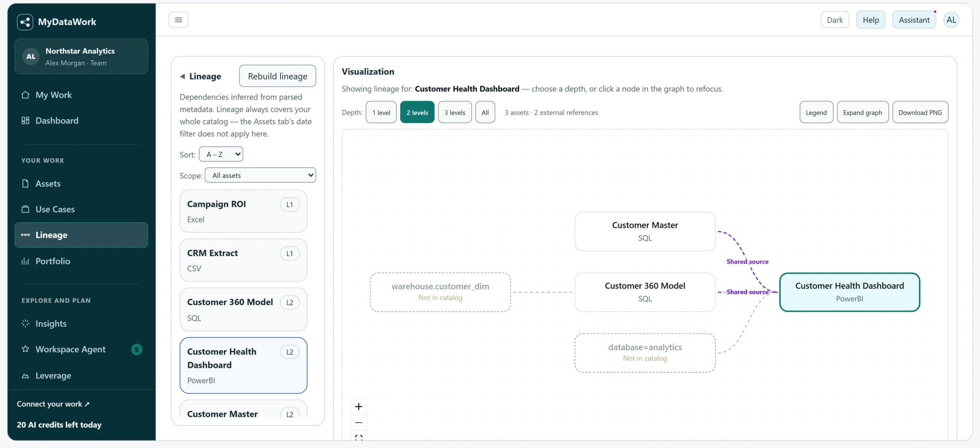
Task: Toggle the hamburger sidebar menu button
Action: [178, 20]
